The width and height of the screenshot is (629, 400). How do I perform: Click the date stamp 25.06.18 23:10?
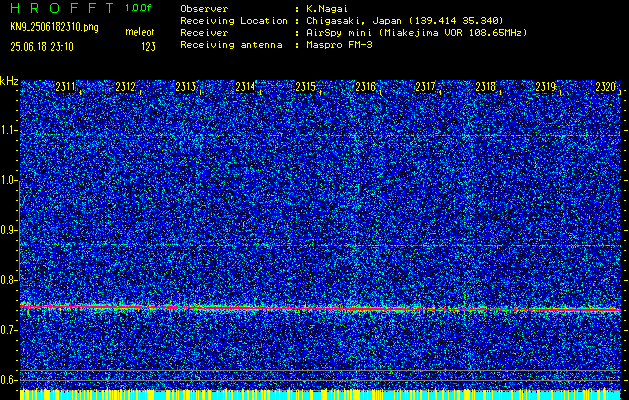point(42,47)
